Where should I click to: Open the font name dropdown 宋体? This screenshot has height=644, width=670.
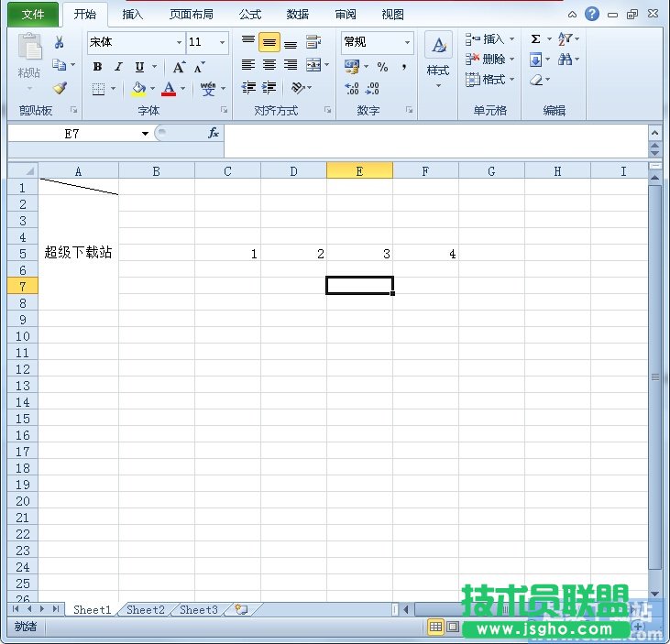click(179, 42)
